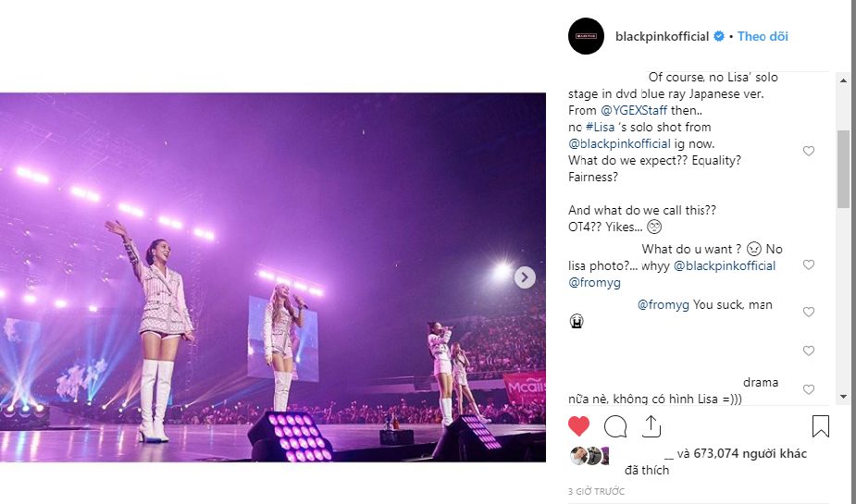The width and height of the screenshot is (856, 504).
Task: Open the @YGEXStaff mention
Action: (x=634, y=110)
